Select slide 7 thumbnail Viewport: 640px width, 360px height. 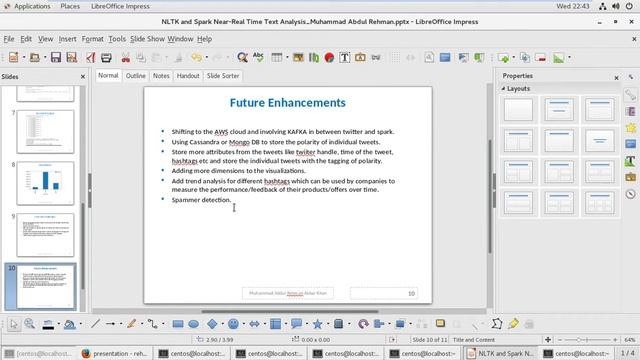tap(45, 131)
